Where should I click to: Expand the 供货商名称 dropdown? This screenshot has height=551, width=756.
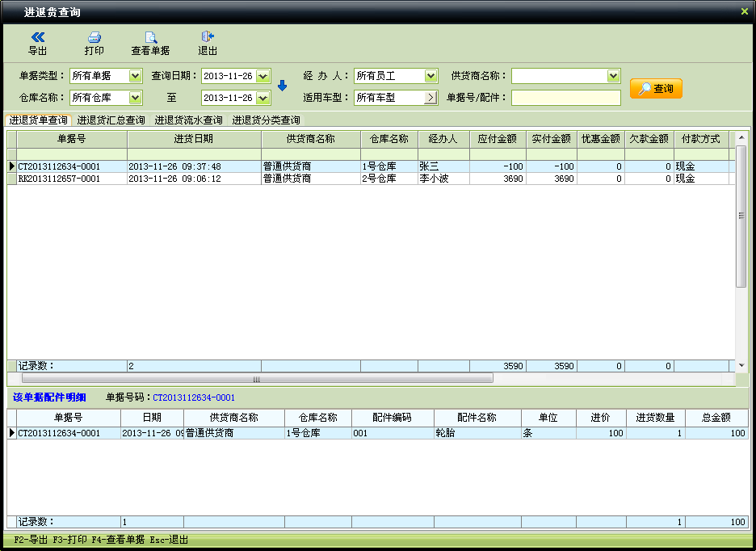pyautogui.click(x=613, y=76)
